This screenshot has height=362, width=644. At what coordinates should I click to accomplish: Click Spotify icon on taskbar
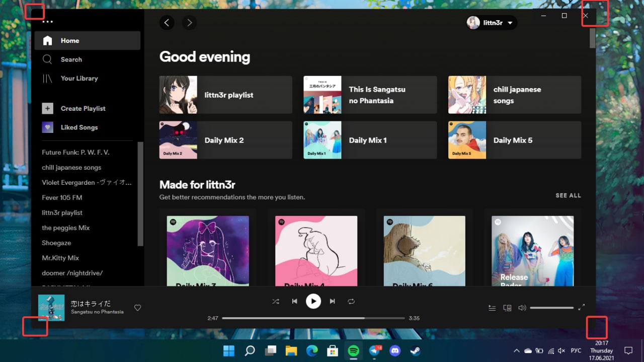[x=354, y=350]
